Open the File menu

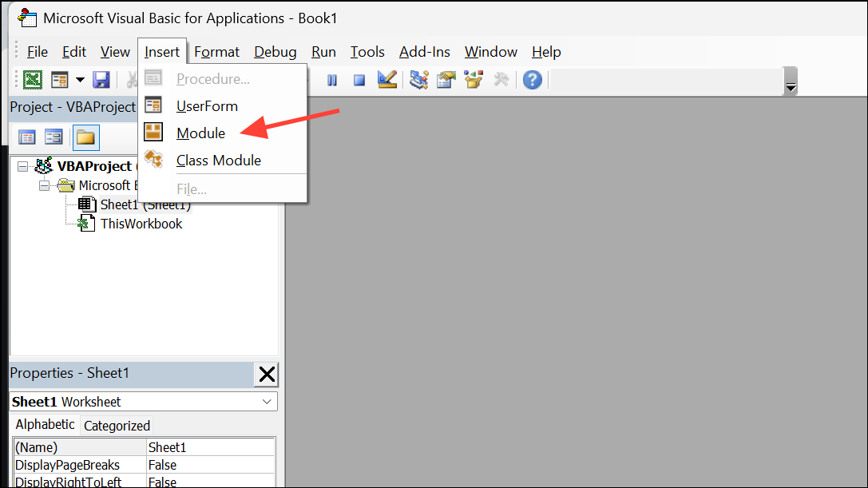[37, 52]
